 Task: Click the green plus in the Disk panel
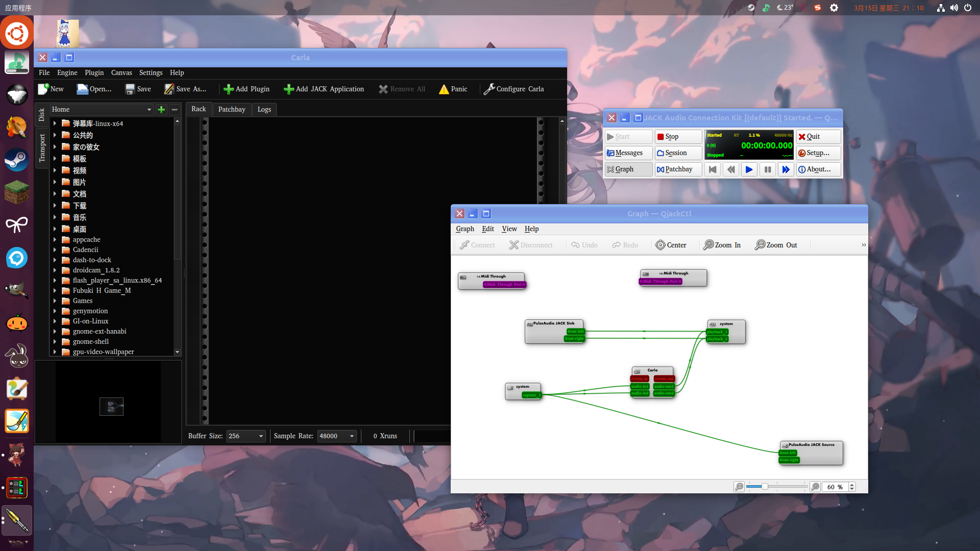point(161,110)
